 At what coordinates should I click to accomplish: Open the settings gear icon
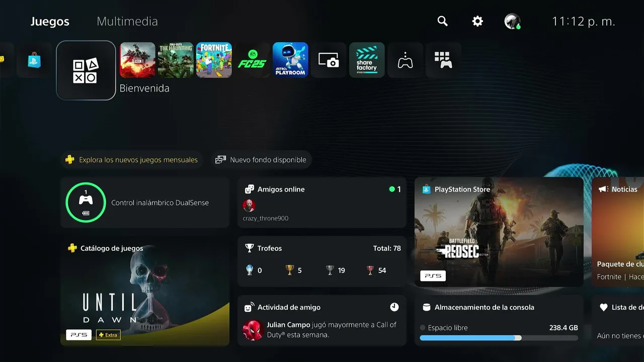pos(477,21)
